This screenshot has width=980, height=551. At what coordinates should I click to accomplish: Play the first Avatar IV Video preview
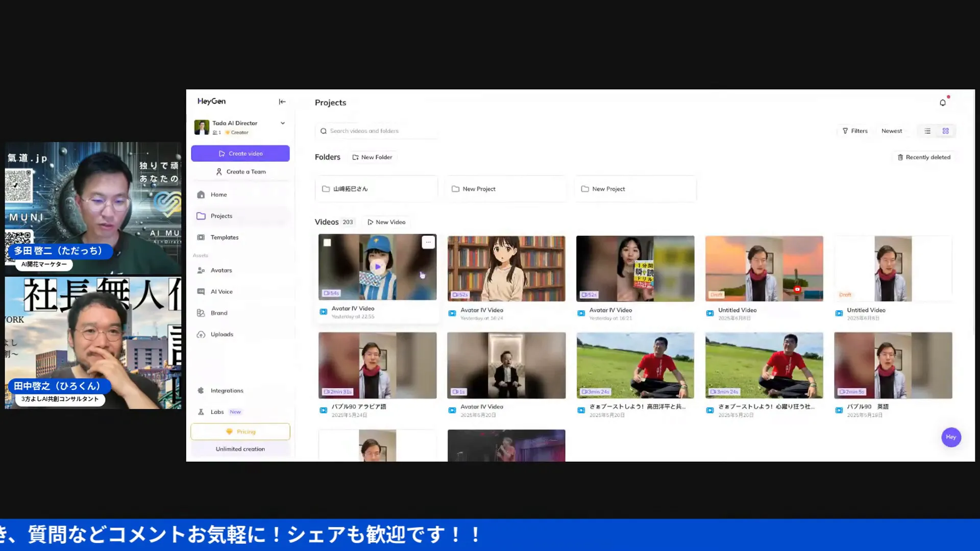(378, 267)
